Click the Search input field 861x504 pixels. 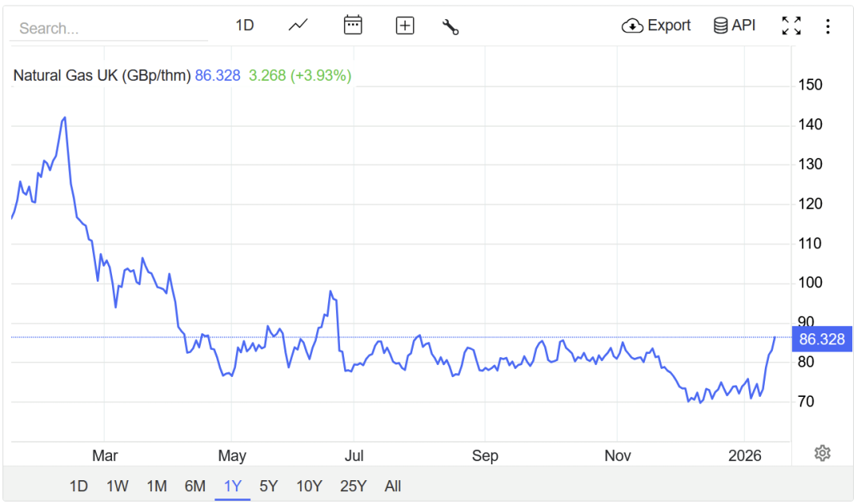(x=109, y=28)
